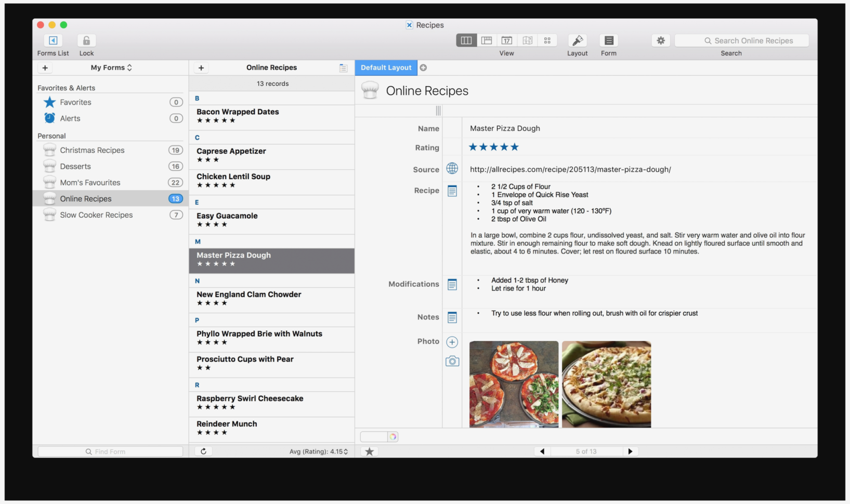Show the Forms List
Viewport: 850px width, 504px height.
pyautogui.click(x=53, y=41)
